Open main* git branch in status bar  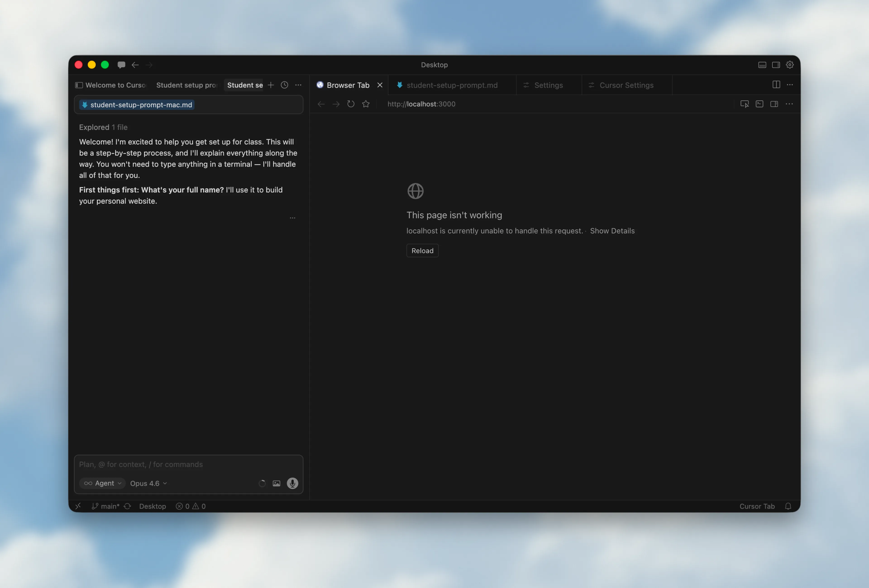coord(106,506)
